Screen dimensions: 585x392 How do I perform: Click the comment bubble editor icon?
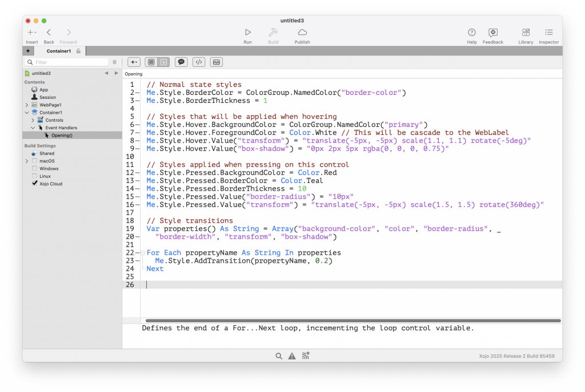[x=181, y=62]
